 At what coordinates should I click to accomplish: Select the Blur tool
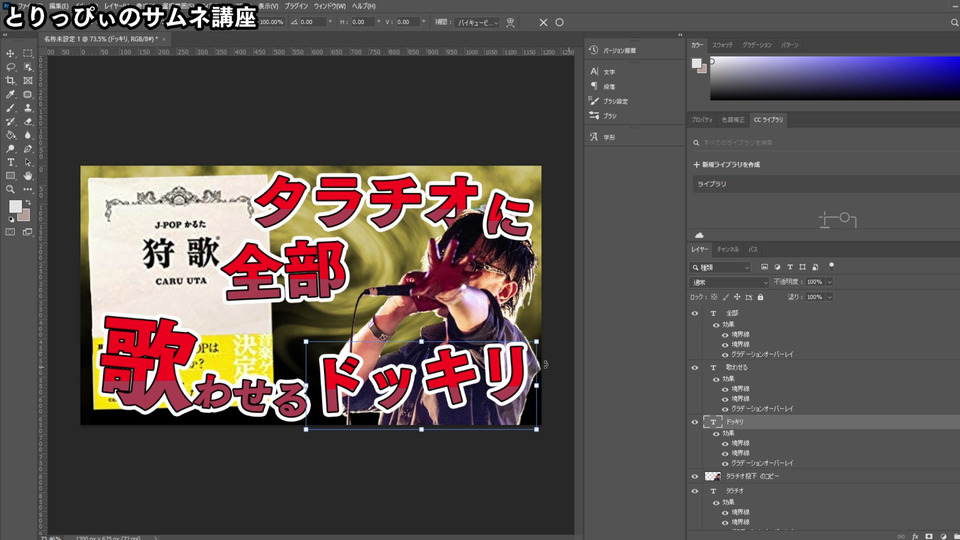pos(28,135)
